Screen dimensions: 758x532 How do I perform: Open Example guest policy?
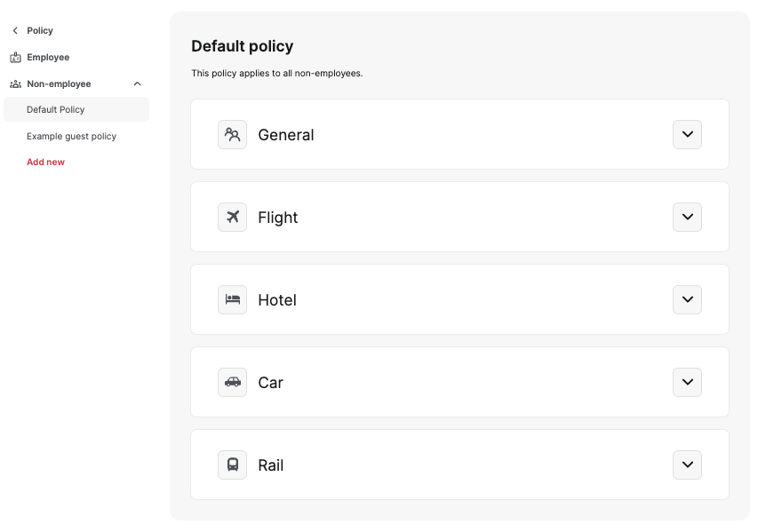tap(71, 136)
